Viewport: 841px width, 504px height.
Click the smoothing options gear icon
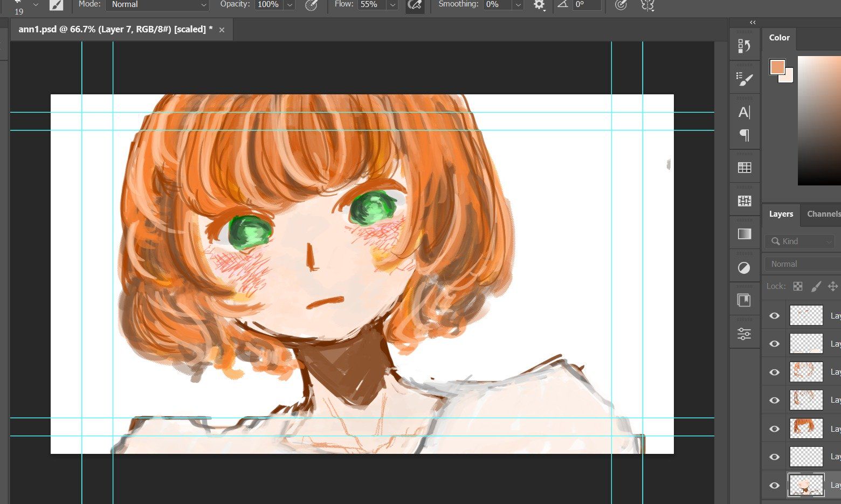click(x=539, y=5)
